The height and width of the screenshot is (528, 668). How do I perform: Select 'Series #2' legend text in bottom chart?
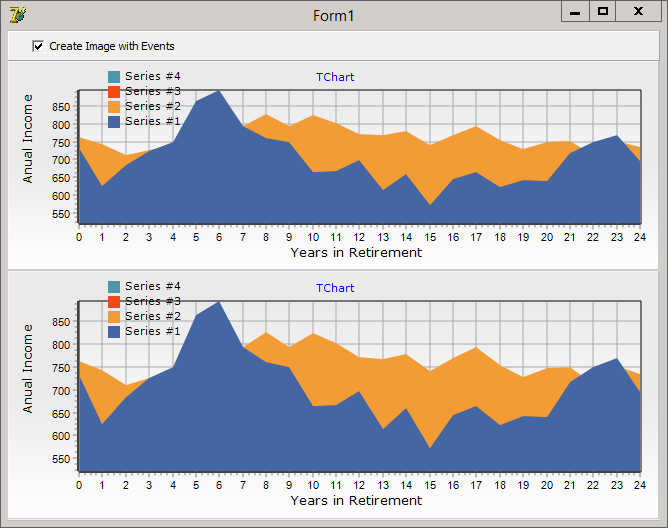pyautogui.click(x=153, y=316)
